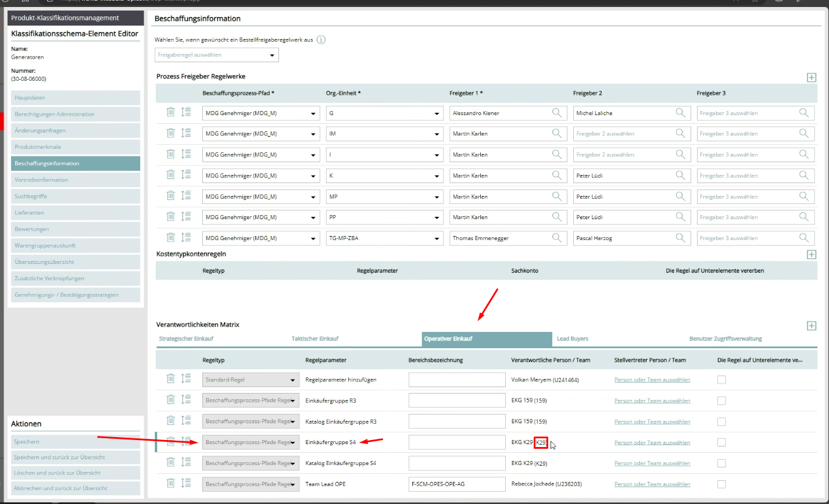This screenshot has height=504, width=829.
Task: Click reorder icon for TG-MP-ZBA row
Action: 186,238
